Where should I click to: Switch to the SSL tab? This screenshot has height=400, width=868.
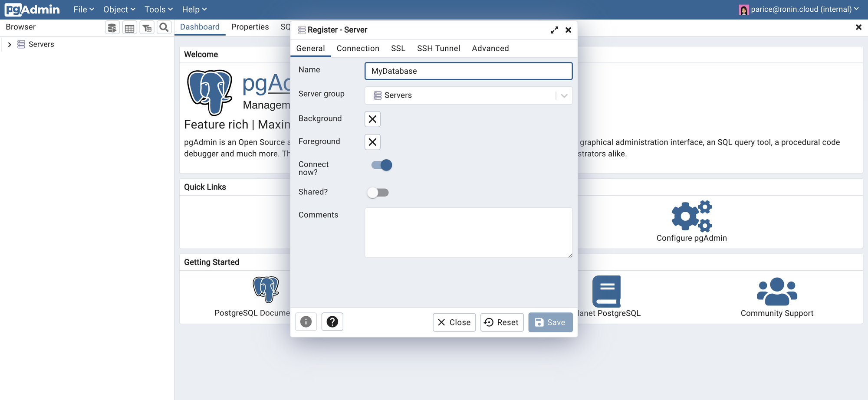(x=398, y=49)
